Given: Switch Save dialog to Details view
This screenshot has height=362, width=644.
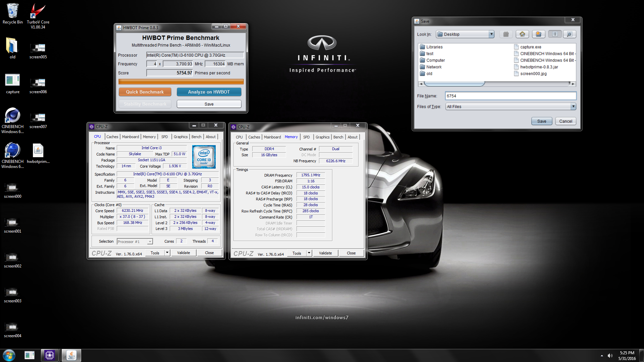Looking at the screenshot, I should coord(570,34).
